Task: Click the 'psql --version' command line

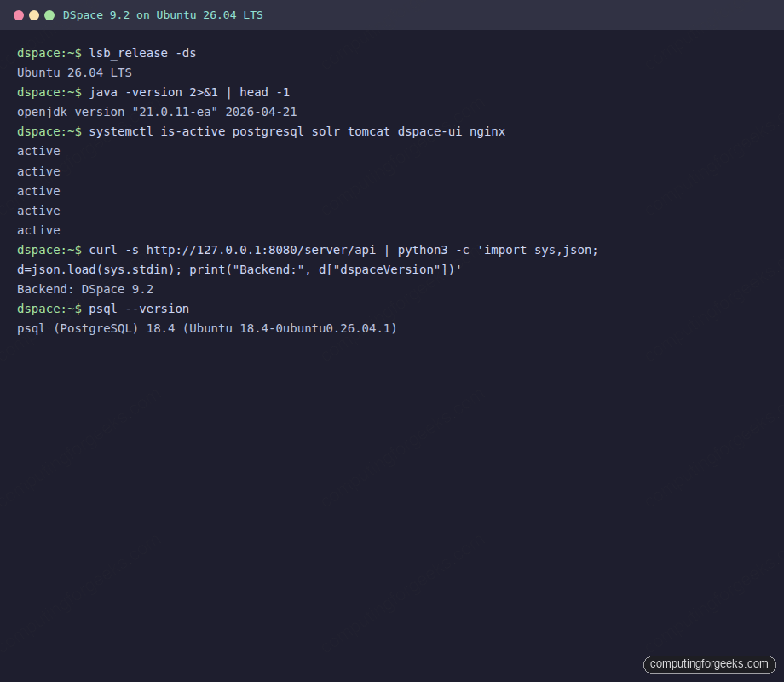Action: click(x=103, y=309)
